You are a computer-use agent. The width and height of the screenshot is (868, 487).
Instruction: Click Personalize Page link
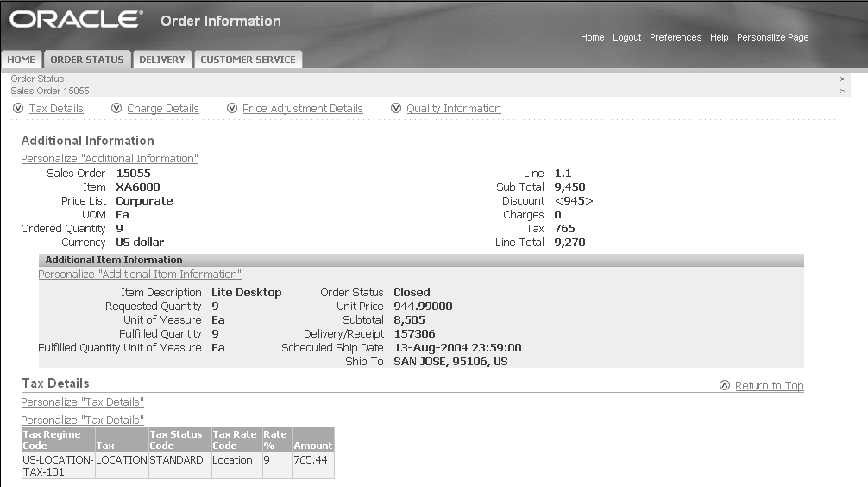(772, 37)
